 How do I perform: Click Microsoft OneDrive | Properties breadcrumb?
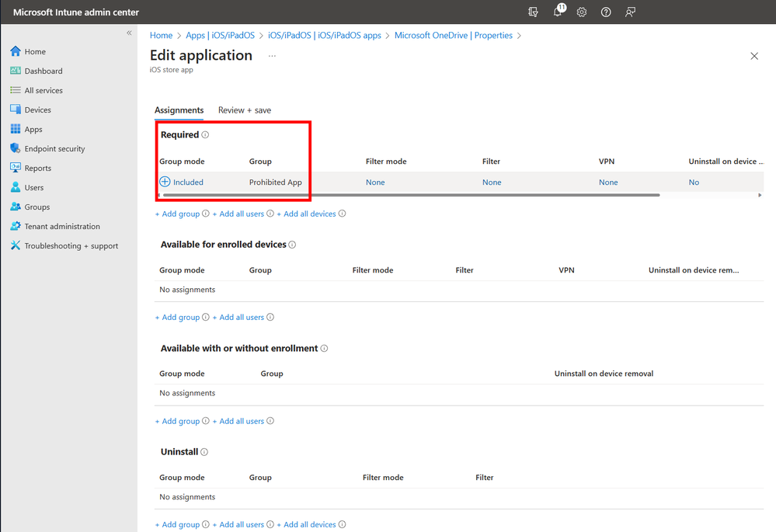click(454, 36)
